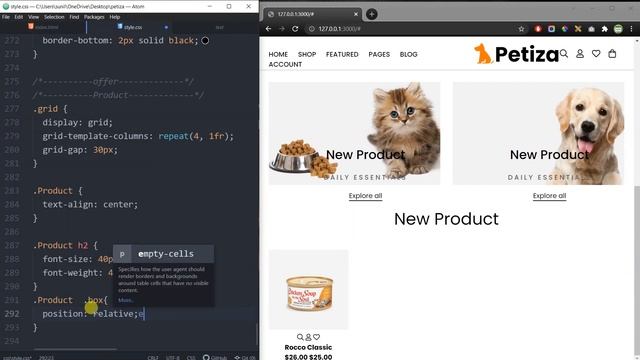Click the browser profile avatar

pyautogui.click(x=618, y=29)
